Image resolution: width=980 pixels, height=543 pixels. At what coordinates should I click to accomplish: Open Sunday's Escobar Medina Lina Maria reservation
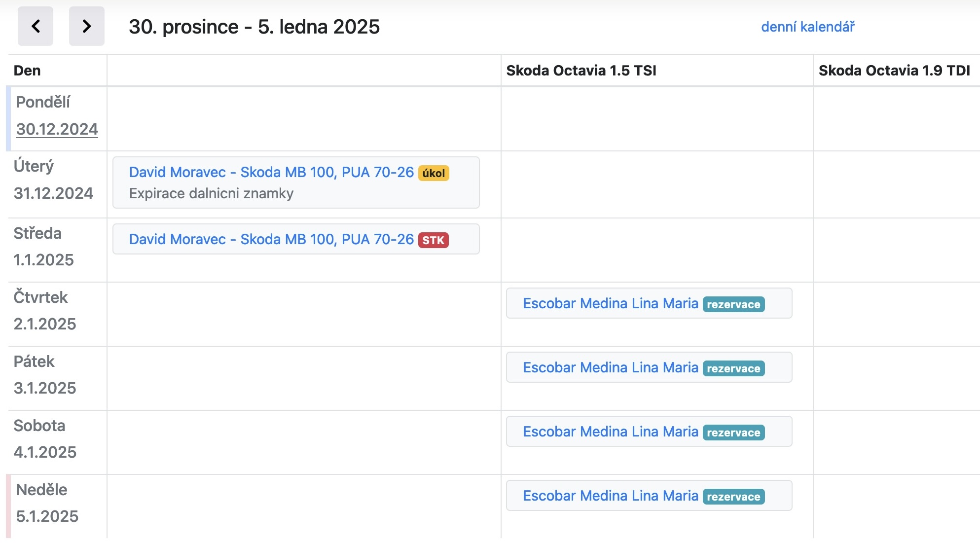(610, 496)
